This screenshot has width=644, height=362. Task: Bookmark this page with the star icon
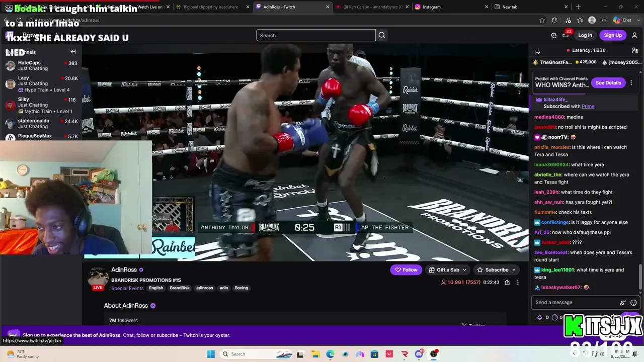pos(542,20)
